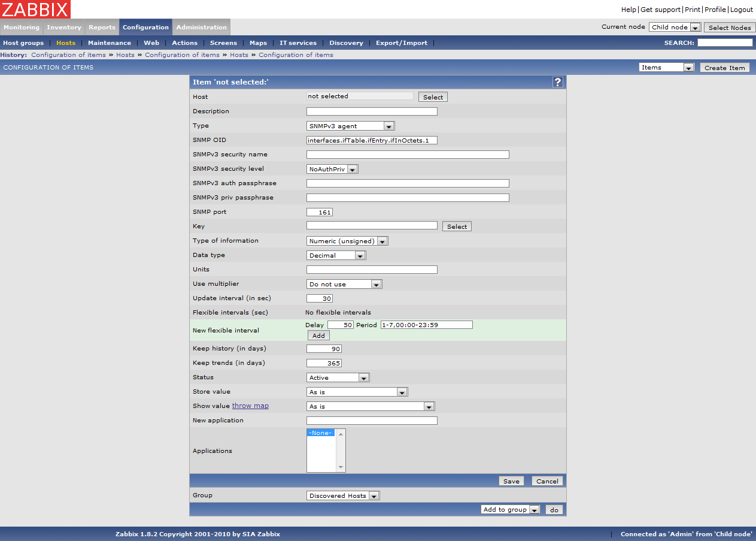Click the Description input field
Image resolution: width=756 pixels, height=541 pixels.
[x=372, y=111]
